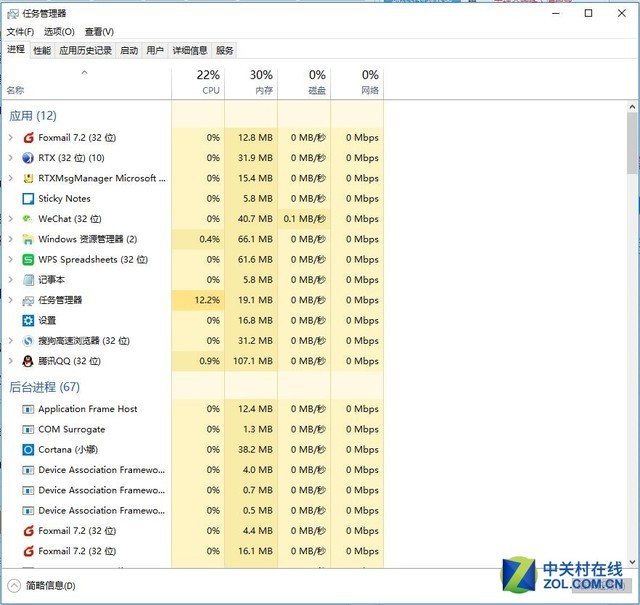Expand the Windows 资源管理器 entry

[11, 240]
